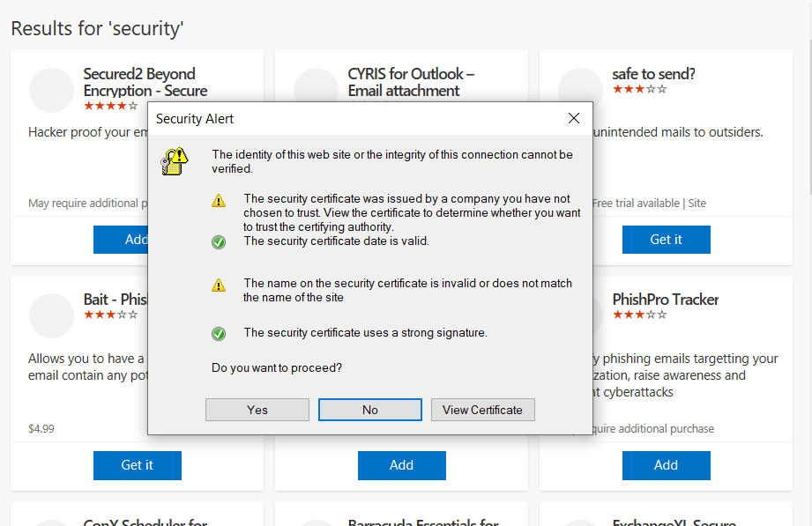The image size is (812, 526).
Task: Click the CYRIS for Outlook add-in icon
Action: (x=316, y=90)
